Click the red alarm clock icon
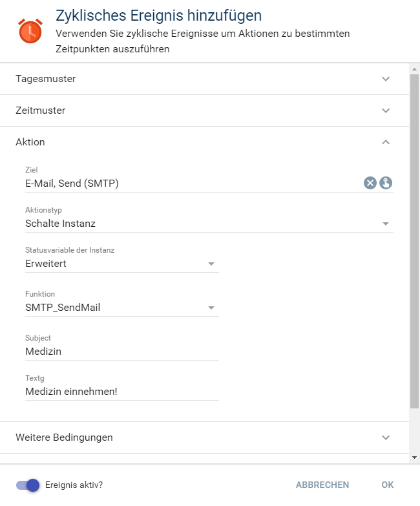This screenshot has height=506, width=420. coord(30,31)
